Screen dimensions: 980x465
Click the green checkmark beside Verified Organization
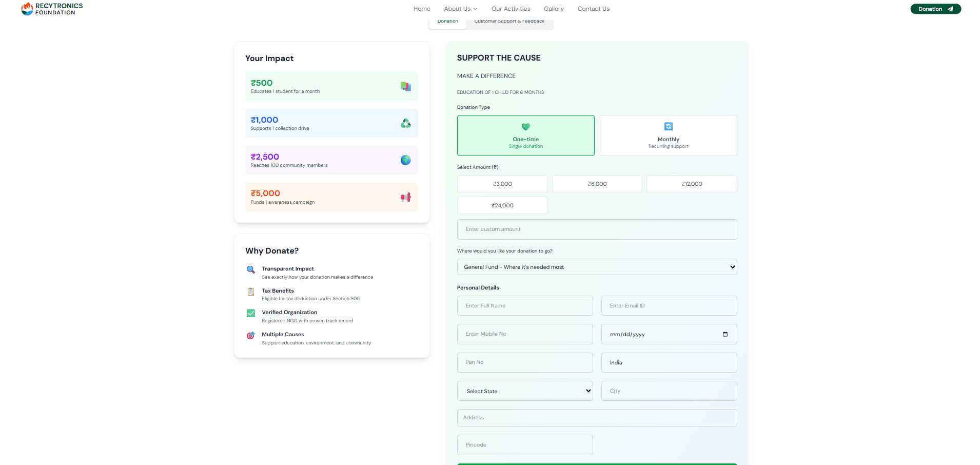pos(251,313)
